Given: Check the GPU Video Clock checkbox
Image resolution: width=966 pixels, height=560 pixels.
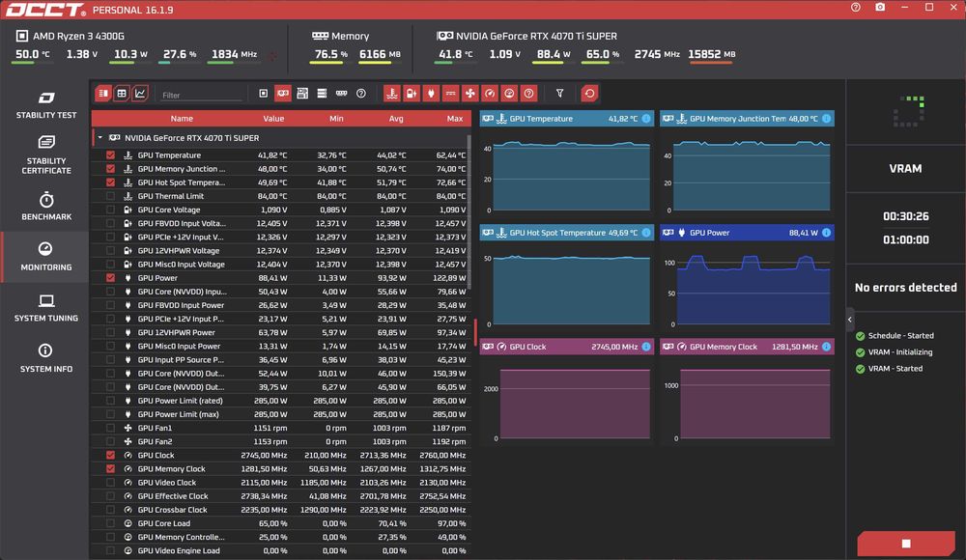Looking at the screenshot, I should pyautogui.click(x=110, y=483).
